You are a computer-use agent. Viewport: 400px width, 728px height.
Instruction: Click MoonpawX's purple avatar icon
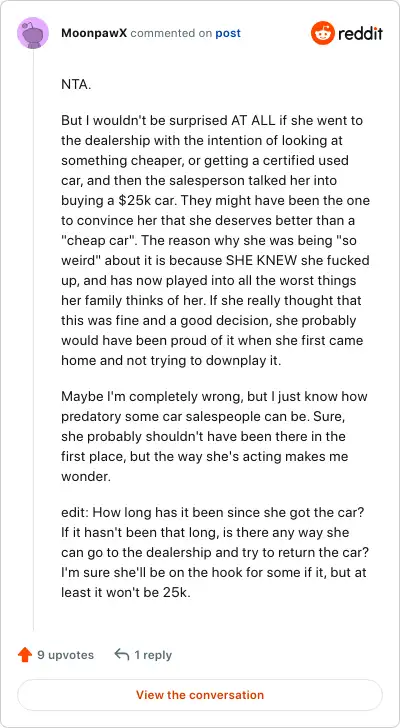point(33,33)
